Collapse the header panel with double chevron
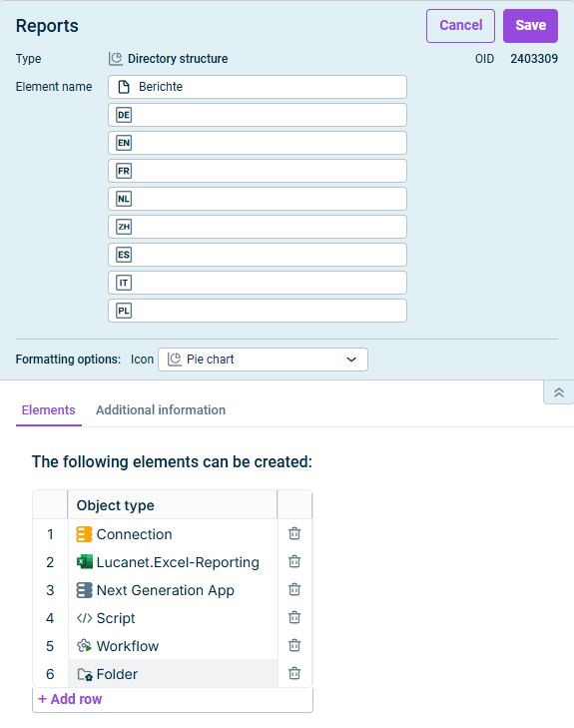 559,392
